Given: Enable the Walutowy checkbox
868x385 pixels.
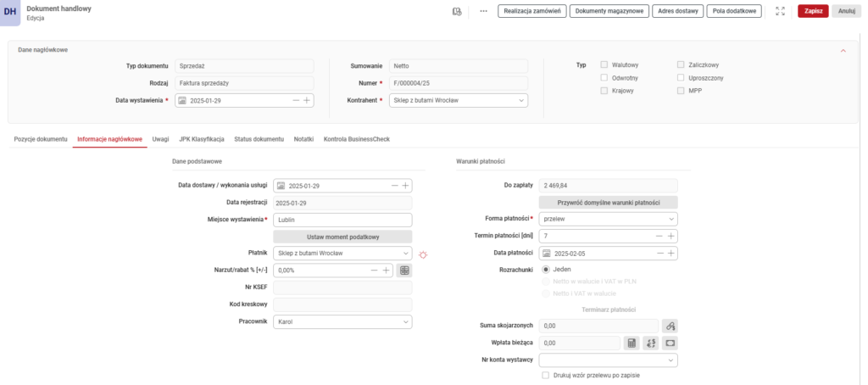Looking at the screenshot, I should click(604, 64).
